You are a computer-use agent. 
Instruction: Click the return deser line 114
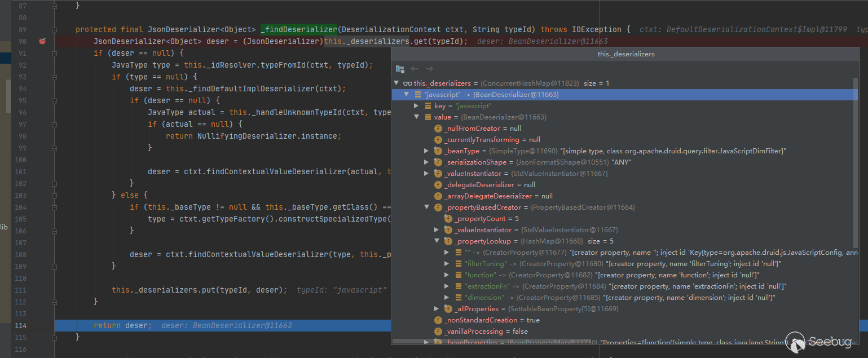[x=122, y=326]
